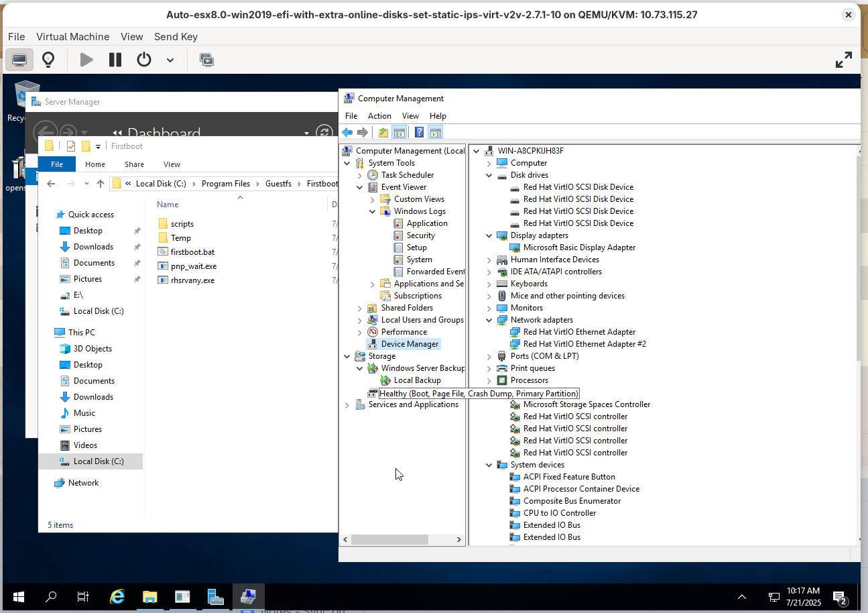Viewport: 868px width, 613px height.
Task: Open the notification center
Action: (840, 596)
